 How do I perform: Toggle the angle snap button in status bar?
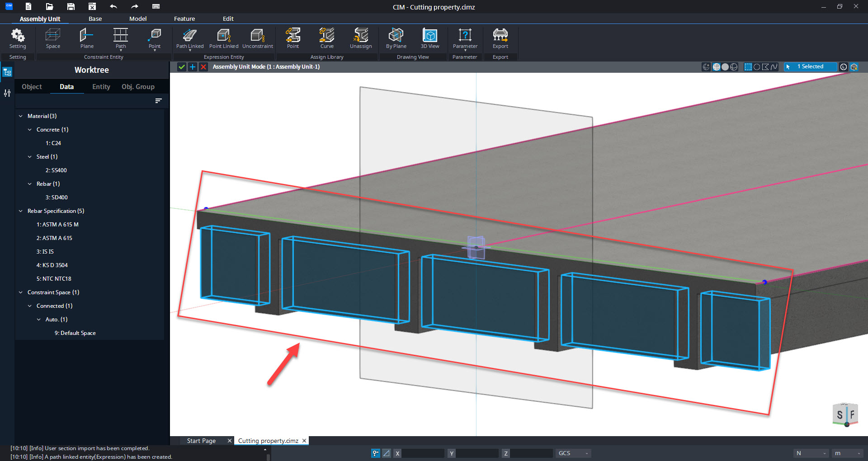coord(387,453)
